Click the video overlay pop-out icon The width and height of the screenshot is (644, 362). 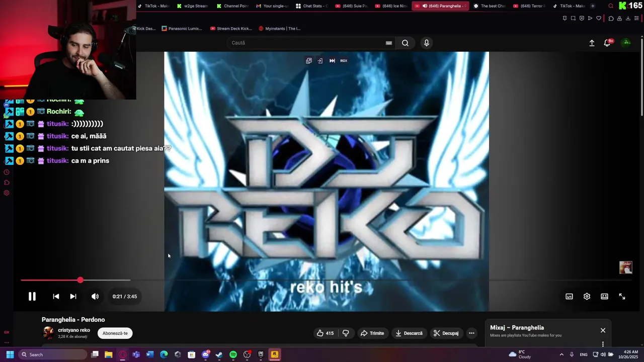[309, 61]
